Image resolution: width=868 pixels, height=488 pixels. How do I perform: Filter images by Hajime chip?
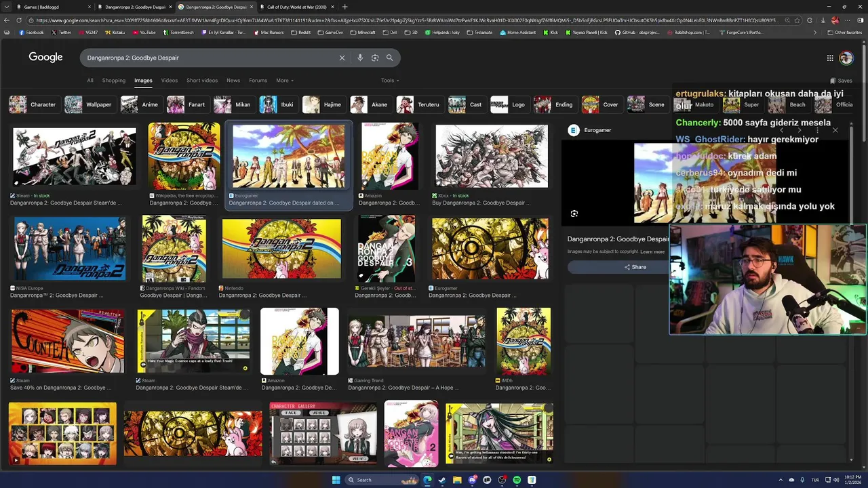(323, 104)
